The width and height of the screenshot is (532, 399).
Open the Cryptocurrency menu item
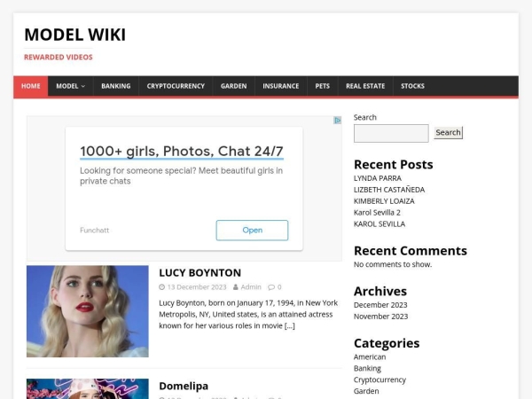coord(176,86)
